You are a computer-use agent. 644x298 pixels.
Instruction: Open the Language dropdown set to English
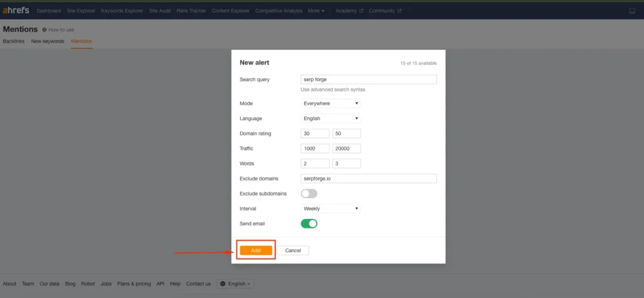331,119
